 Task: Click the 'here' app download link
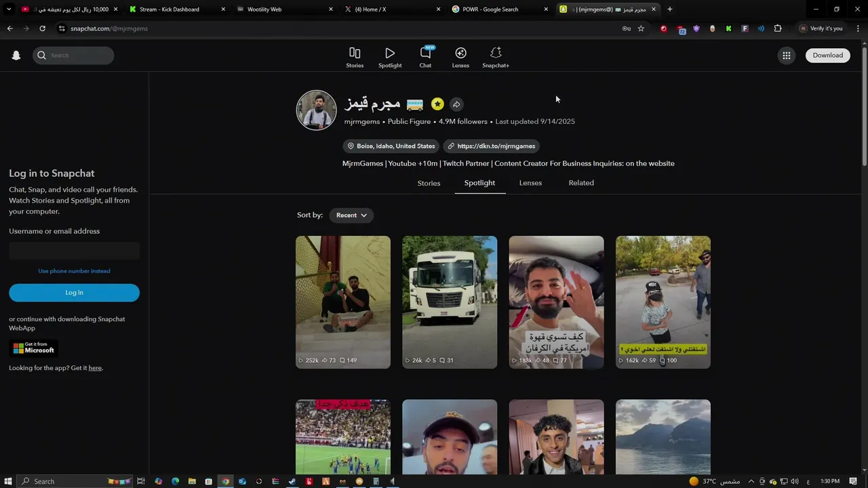[95, 368]
